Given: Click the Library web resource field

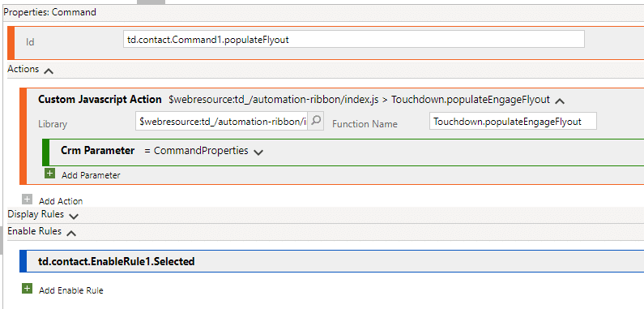Looking at the screenshot, I should (221, 122).
